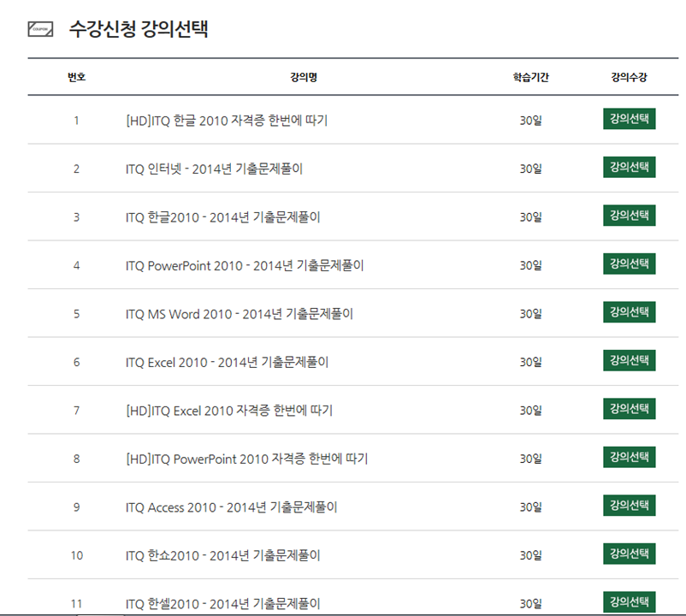Choose 강의선택 for ITQ 한글2010 기출문제풀이
The height and width of the screenshot is (616, 686).
tap(629, 216)
